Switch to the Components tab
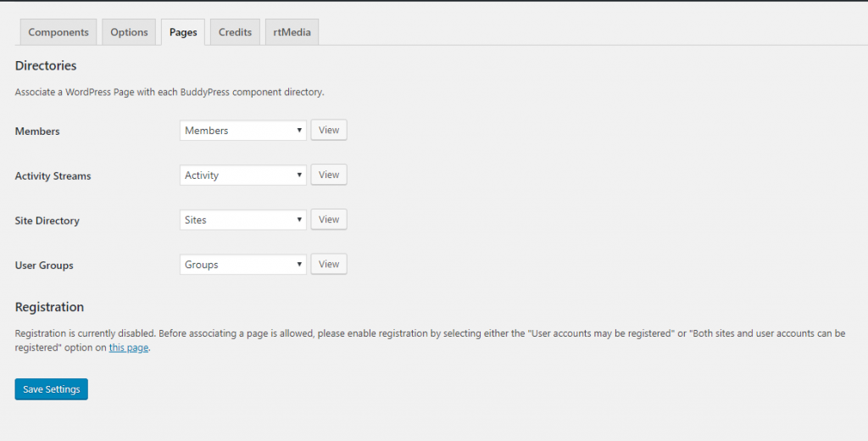Image resolution: width=868 pixels, height=441 pixels. [58, 32]
